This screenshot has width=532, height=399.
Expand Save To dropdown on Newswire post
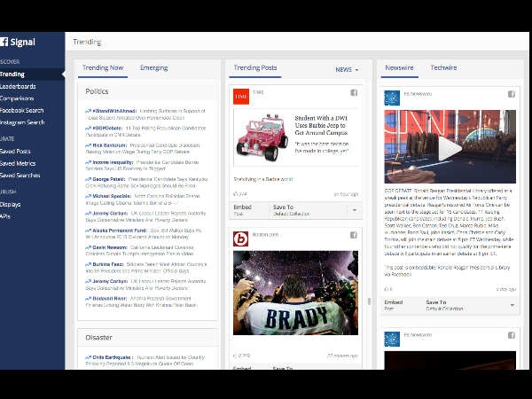pyautogui.click(x=512, y=305)
